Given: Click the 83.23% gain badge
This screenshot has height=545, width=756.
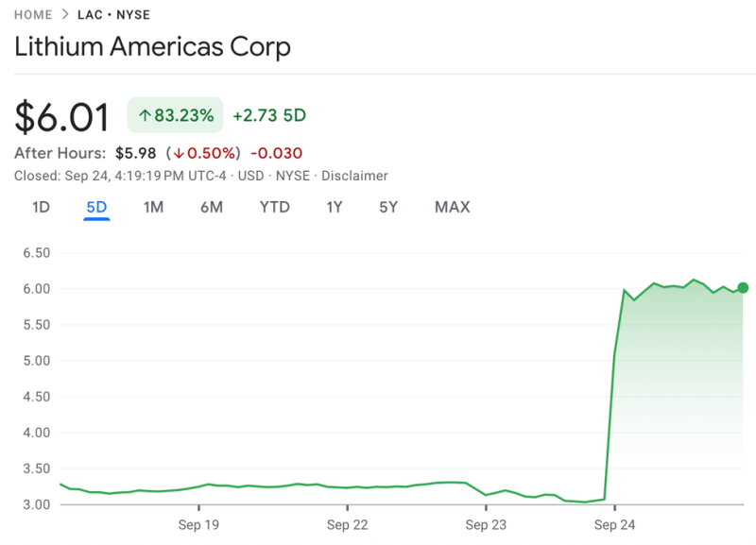Looking at the screenshot, I should (x=176, y=115).
